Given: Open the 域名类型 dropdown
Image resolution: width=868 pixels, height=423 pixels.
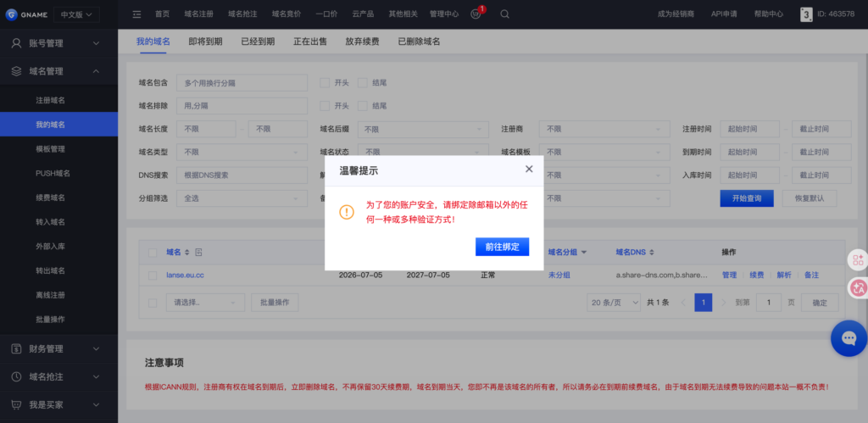Looking at the screenshot, I should [242, 152].
